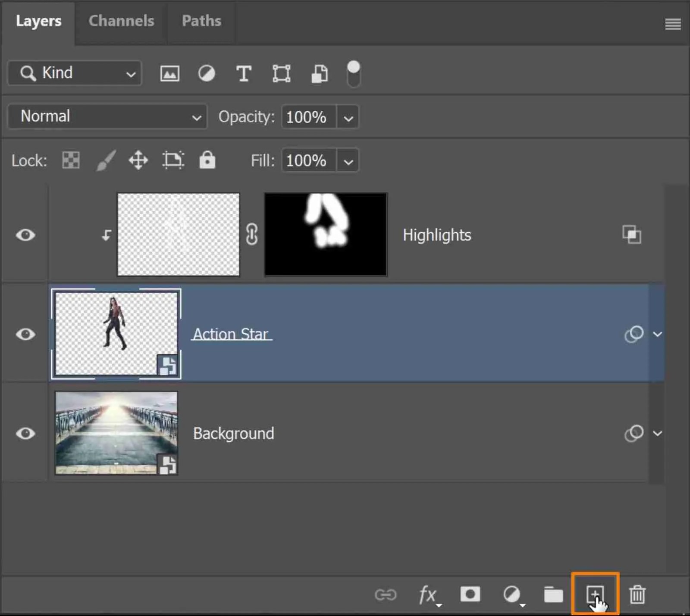The height and width of the screenshot is (616, 690).
Task: Click the Lock All padlock icon
Action: [x=207, y=160]
